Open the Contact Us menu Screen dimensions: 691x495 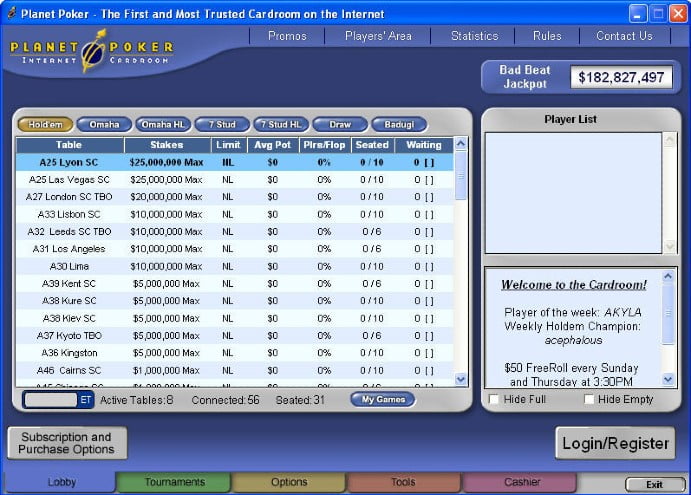tap(624, 36)
